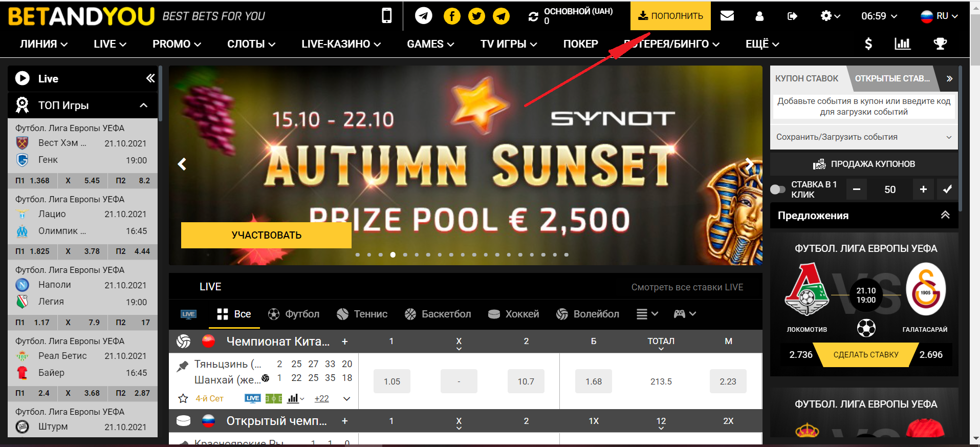The width and height of the screenshot is (980, 447).
Task: Open the Twitter social icon
Action: click(476, 16)
